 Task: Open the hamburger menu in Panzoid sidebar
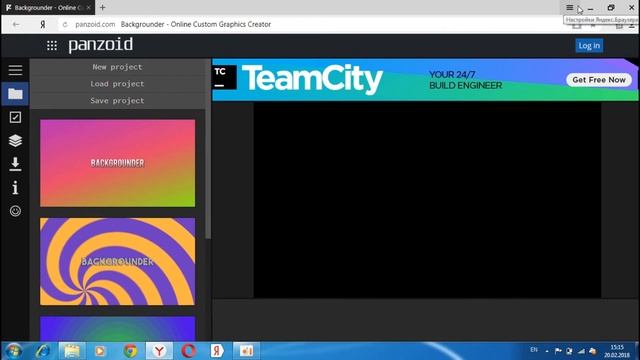[x=15, y=70]
